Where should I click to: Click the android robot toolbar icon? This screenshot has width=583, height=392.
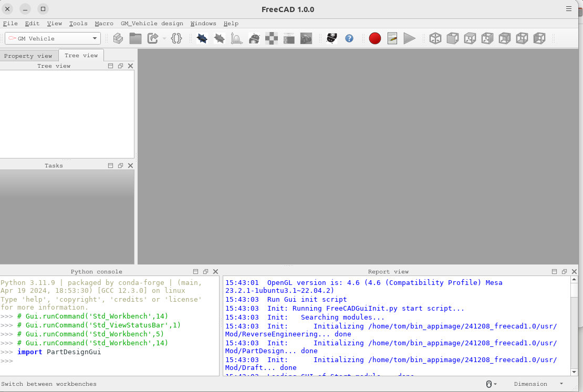click(x=254, y=38)
